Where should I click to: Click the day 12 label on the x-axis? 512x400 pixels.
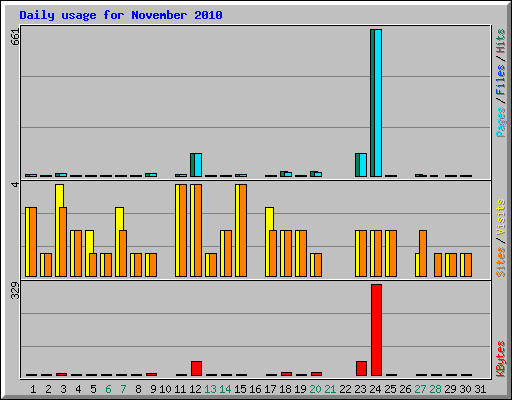tap(195, 389)
